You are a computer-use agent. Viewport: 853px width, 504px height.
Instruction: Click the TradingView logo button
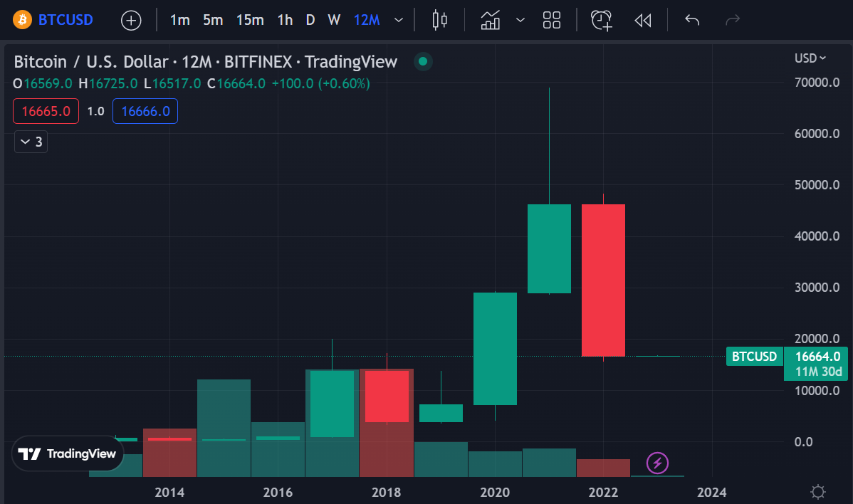tap(68, 453)
